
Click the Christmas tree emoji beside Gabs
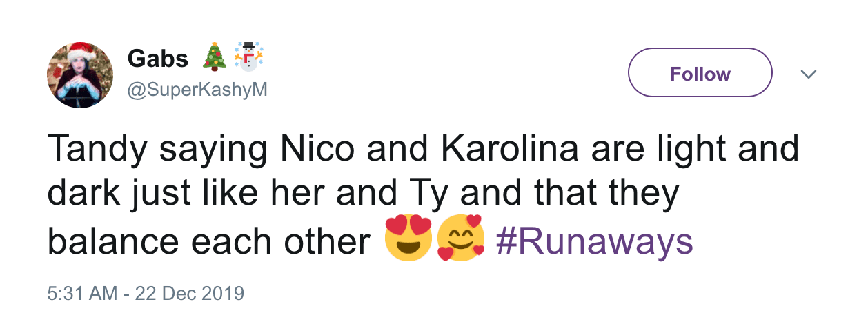coord(215,57)
